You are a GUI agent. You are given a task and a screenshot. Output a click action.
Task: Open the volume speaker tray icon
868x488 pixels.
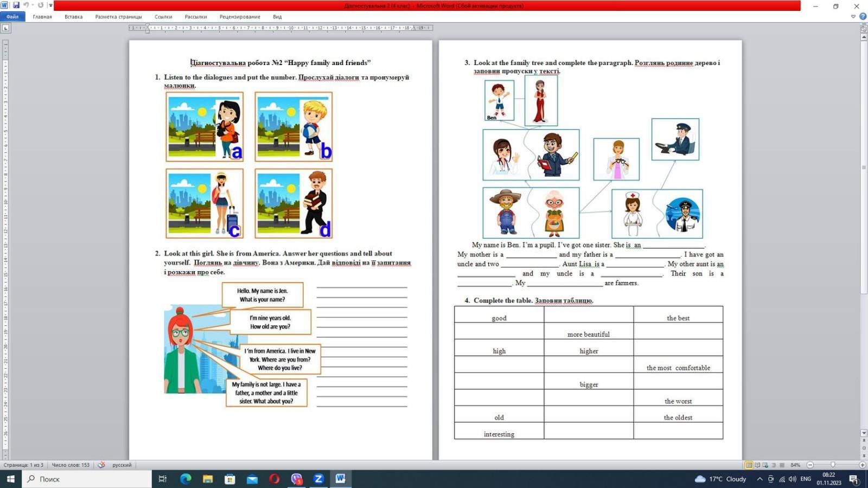coord(793,479)
